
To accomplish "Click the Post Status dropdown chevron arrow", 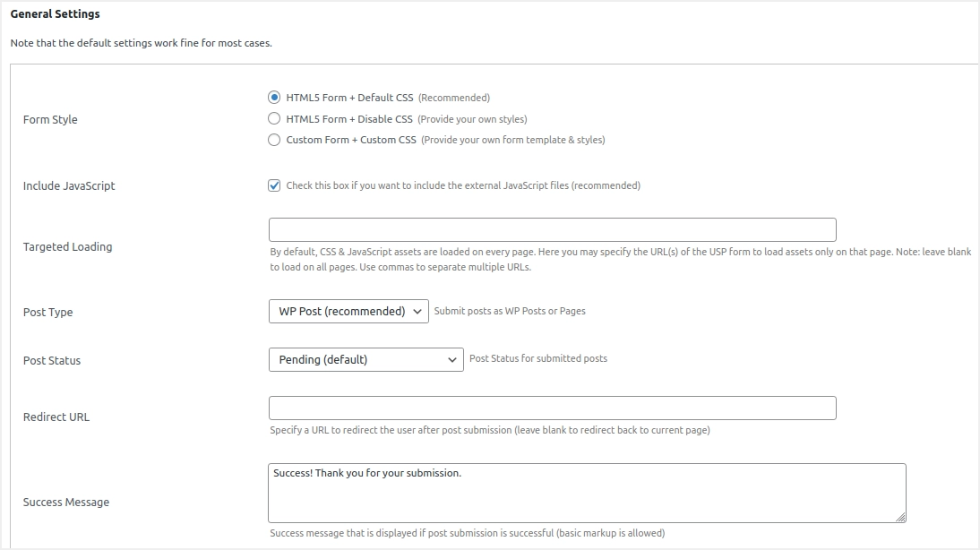I will [x=452, y=360].
